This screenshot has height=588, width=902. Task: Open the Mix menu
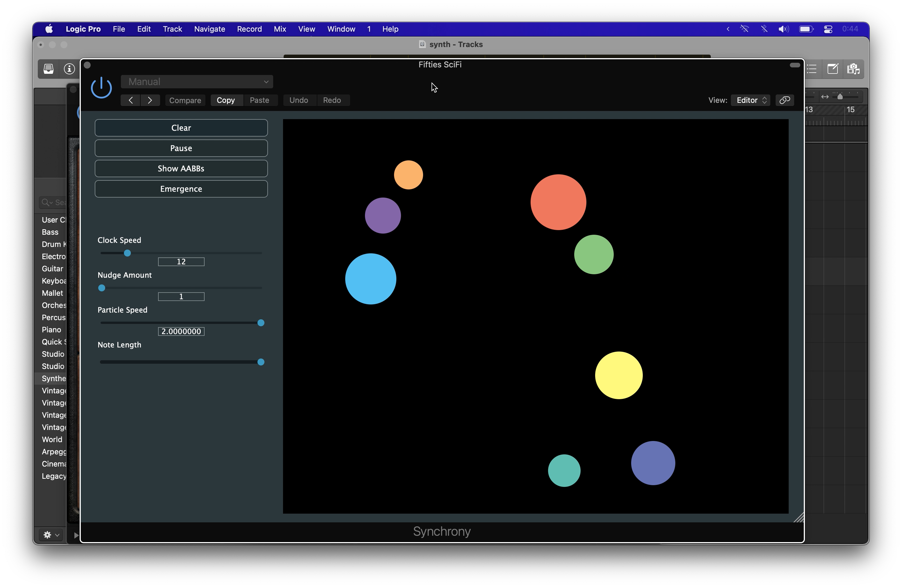tap(280, 29)
